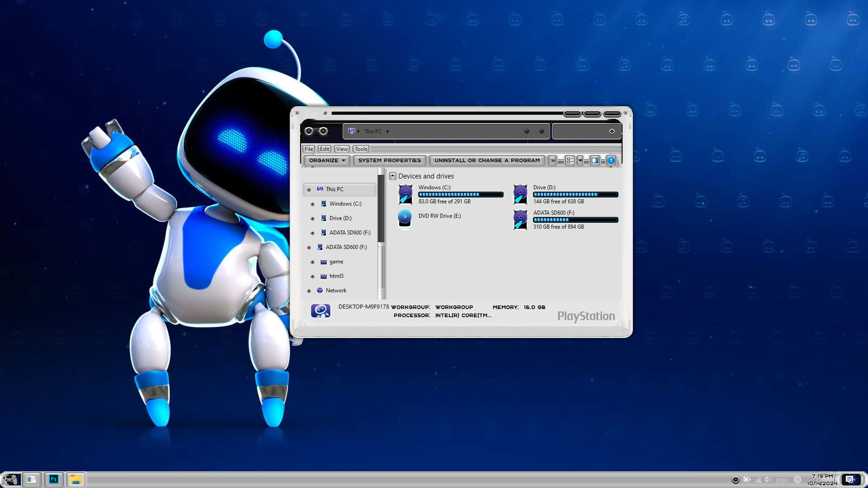868x488 pixels.
Task: Open the Tools menu
Action: (x=361, y=149)
